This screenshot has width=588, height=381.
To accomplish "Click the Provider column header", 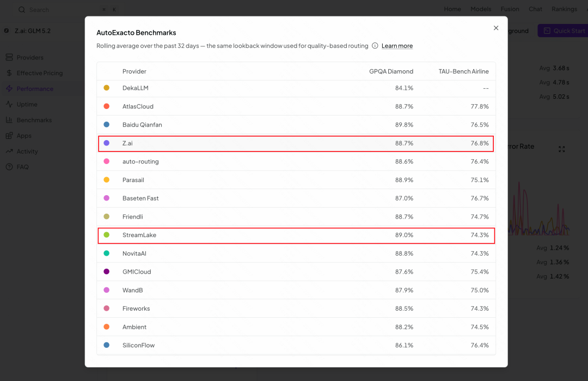I will point(134,71).
